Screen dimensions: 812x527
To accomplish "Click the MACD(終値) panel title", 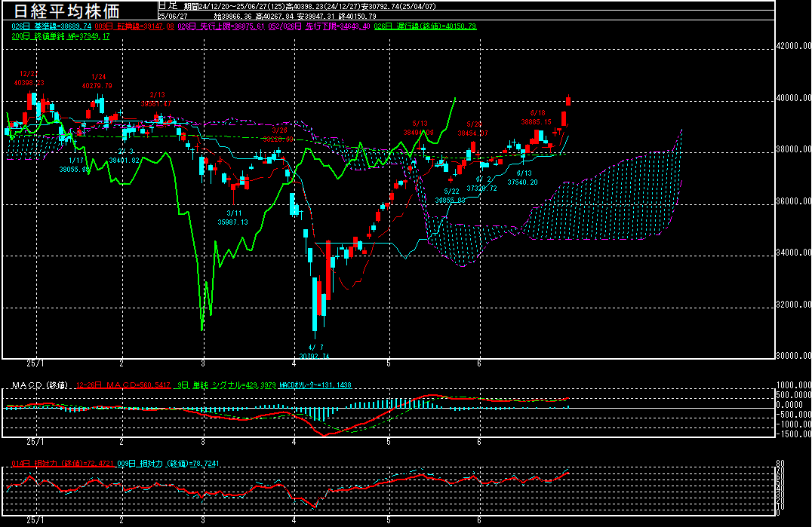I will coord(40,385).
